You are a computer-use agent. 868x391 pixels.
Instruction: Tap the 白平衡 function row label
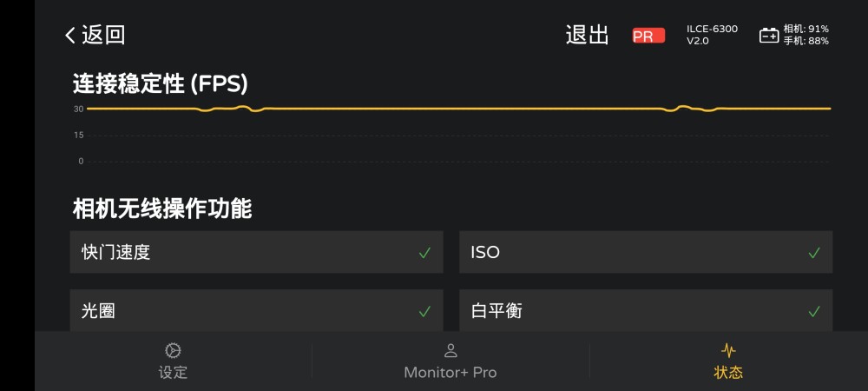tap(496, 311)
